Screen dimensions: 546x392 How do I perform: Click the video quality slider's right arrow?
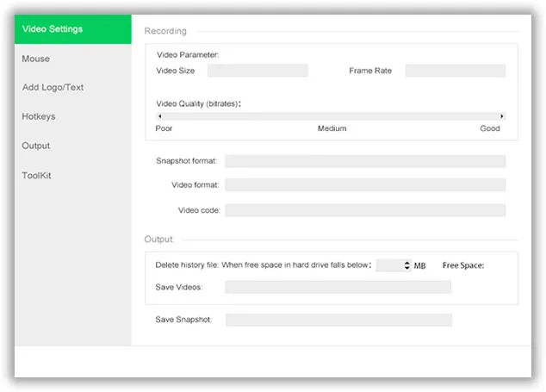point(502,116)
